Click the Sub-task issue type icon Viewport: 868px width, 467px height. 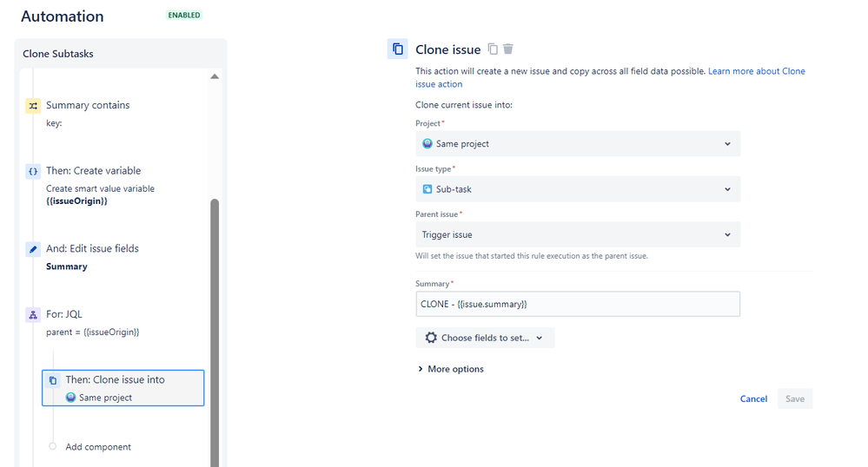427,189
